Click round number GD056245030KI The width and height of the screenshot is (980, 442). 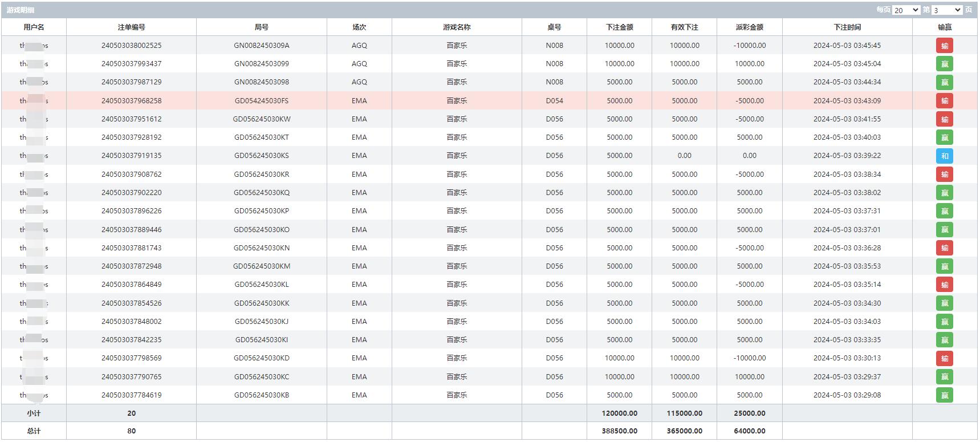[x=261, y=340]
